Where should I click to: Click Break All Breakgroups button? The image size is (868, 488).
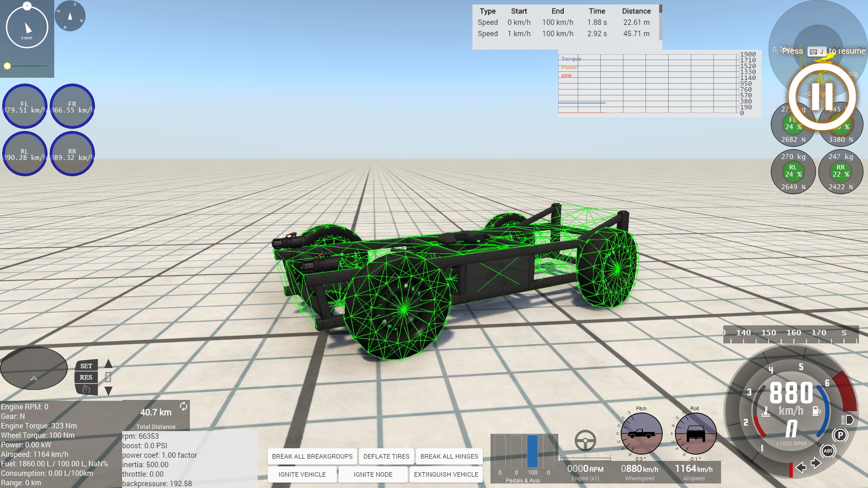[x=312, y=456]
